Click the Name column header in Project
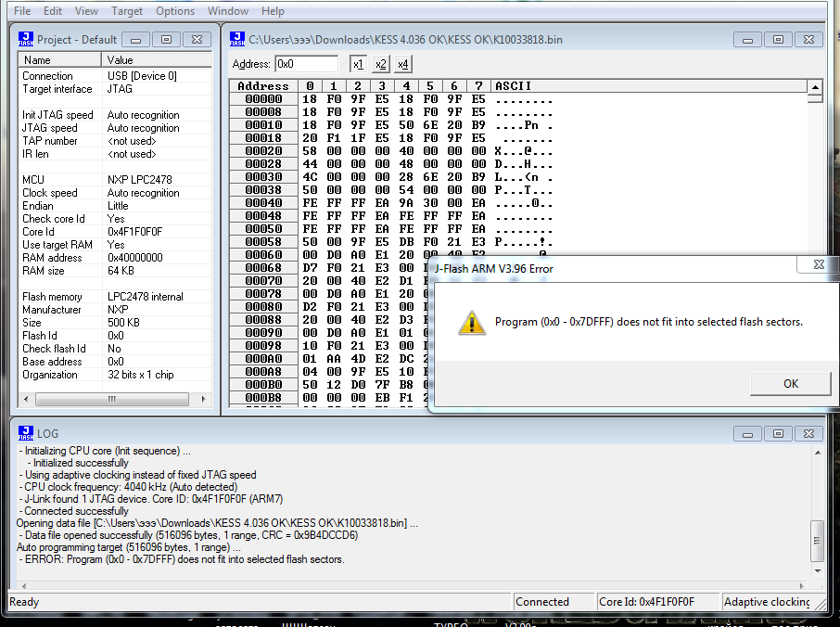This screenshot has width=840, height=627. 60,60
